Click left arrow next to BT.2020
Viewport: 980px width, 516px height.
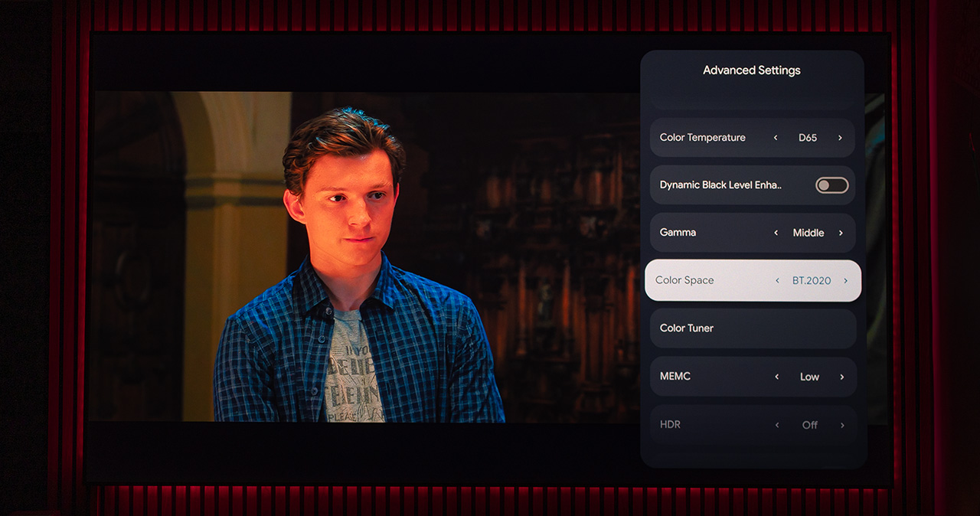click(x=776, y=281)
